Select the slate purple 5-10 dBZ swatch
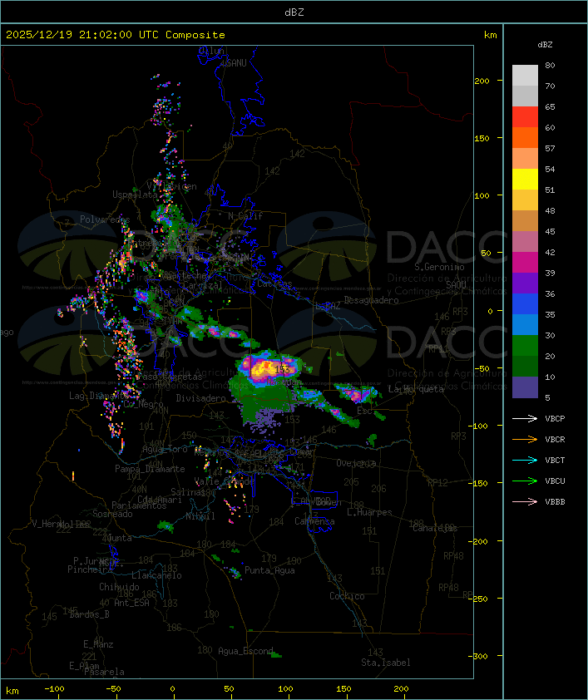 click(x=525, y=387)
